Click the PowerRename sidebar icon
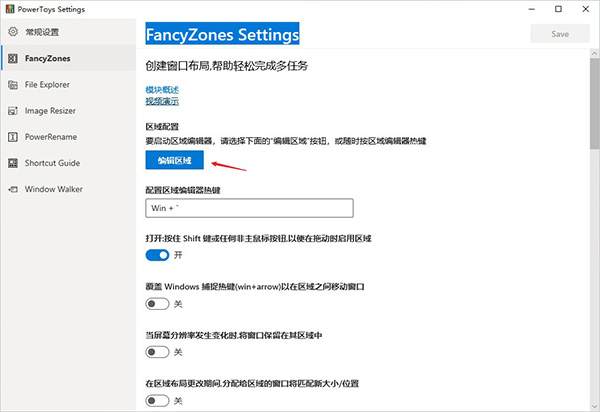 coord(13,137)
